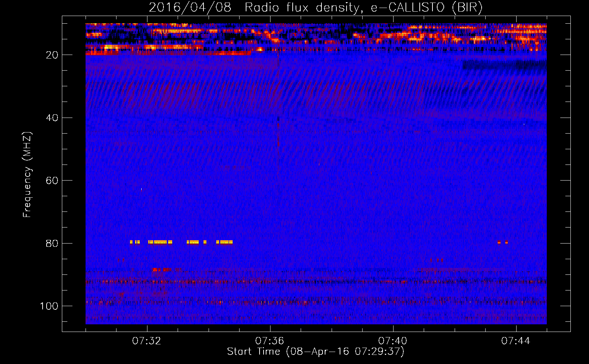The image size is (589, 364).
Task: Click the '60' frequency tick label
Action: coord(52,181)
